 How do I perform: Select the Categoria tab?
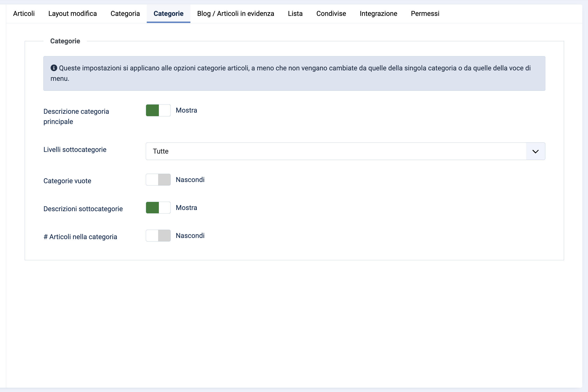coord(125,14)
